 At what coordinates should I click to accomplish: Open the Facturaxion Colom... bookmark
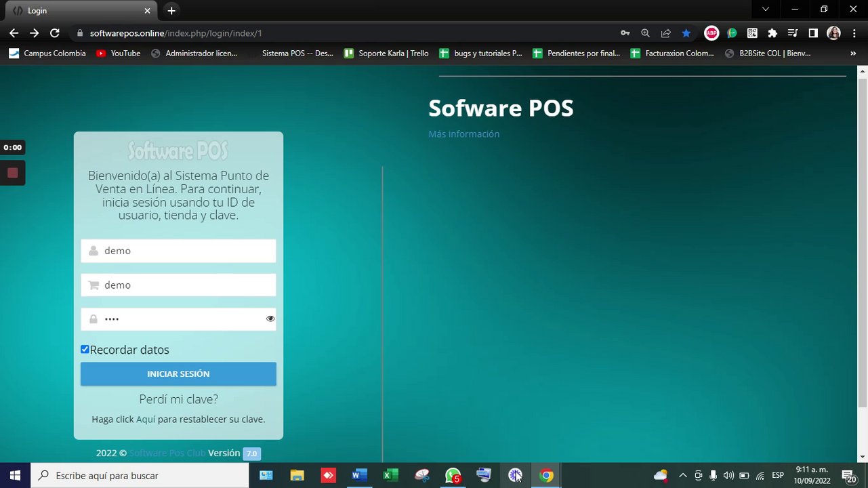click(672, 53)
